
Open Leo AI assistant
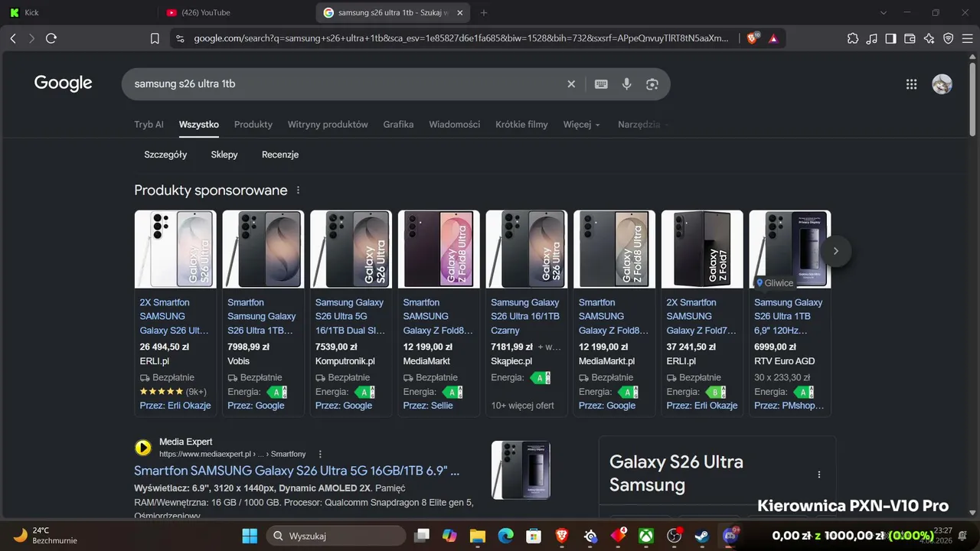[929, 38]
